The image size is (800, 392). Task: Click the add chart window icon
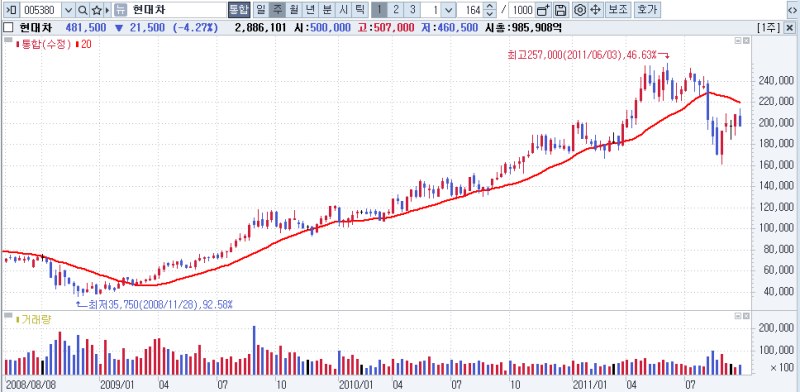click(544, 10)
